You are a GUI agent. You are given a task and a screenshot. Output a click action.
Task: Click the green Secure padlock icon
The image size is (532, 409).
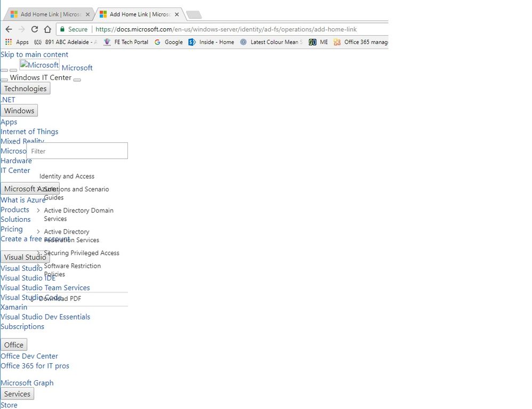[x=62, y=29]
